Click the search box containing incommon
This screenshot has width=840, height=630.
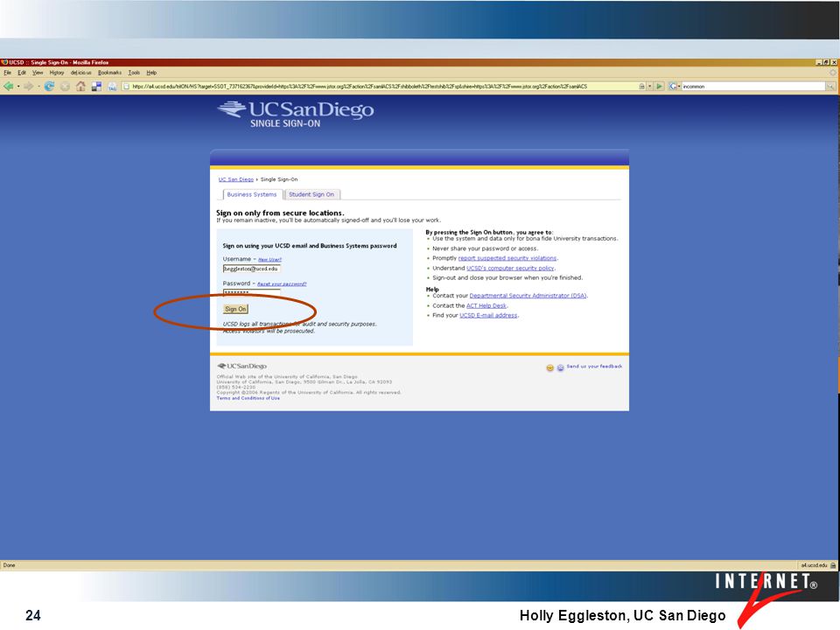(x=753, y=87)
